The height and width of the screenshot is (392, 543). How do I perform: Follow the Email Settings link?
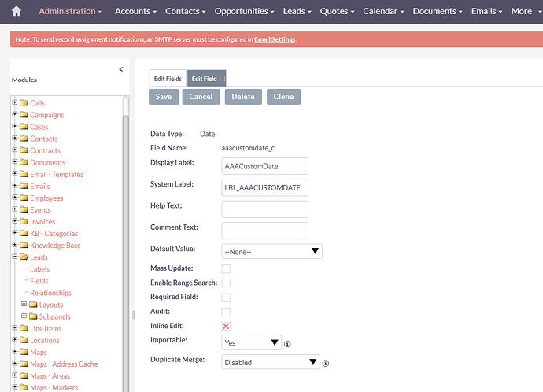pyautogui.click(x=275, y=39)
